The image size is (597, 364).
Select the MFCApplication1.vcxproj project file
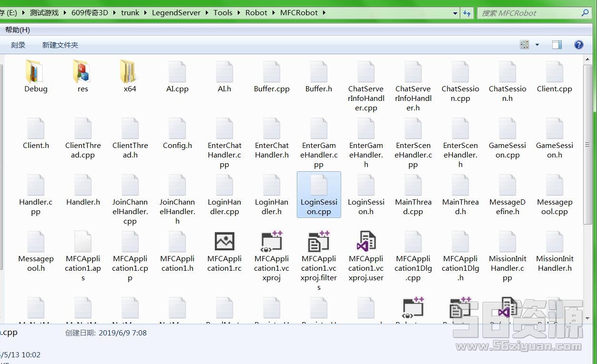pos(272,242)
